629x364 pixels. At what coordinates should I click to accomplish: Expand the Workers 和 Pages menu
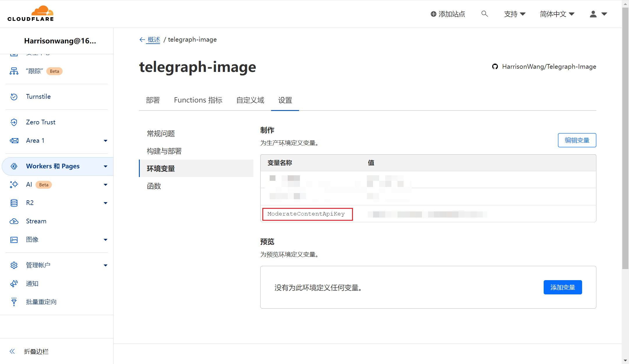pyautogui.click(x=105, y=166)
